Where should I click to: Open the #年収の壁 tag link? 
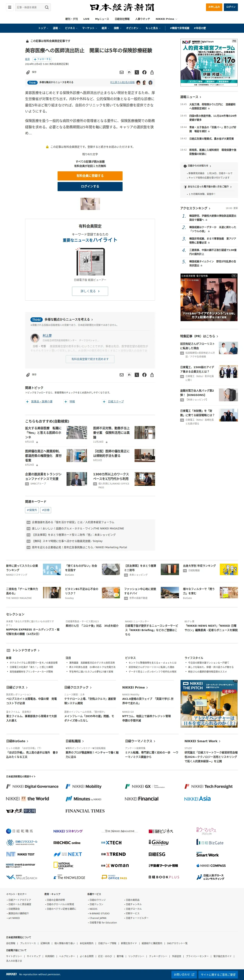point(200,28)
